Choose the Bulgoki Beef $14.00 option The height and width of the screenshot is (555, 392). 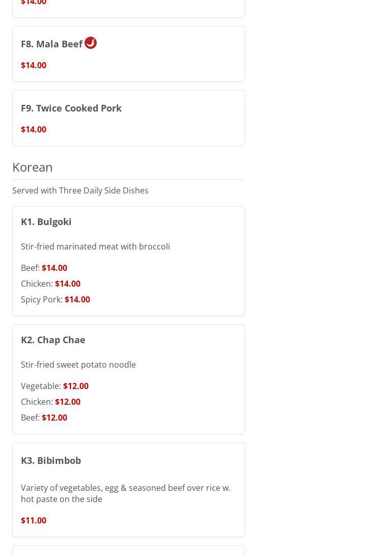44,268
